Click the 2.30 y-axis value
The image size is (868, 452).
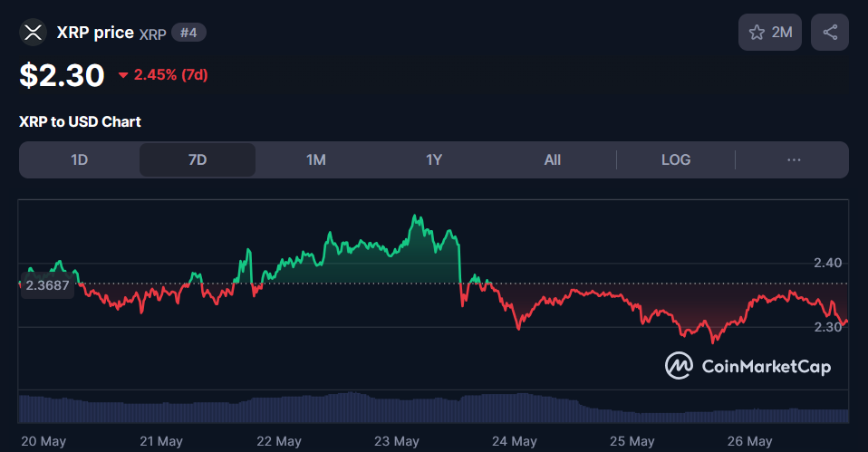827,327
